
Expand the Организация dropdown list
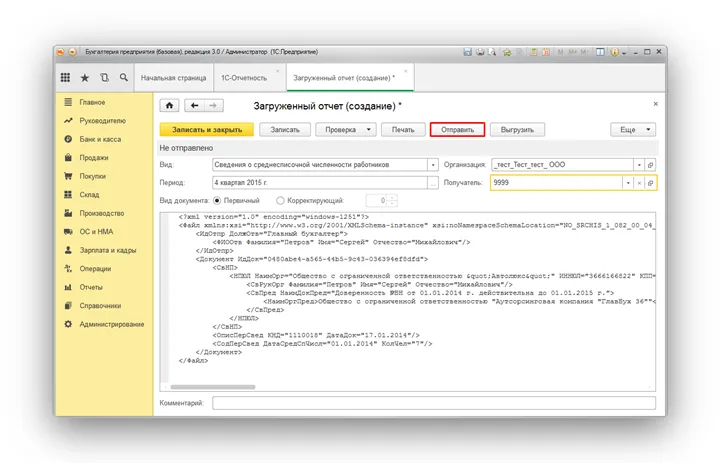click(x=639, y=164)
